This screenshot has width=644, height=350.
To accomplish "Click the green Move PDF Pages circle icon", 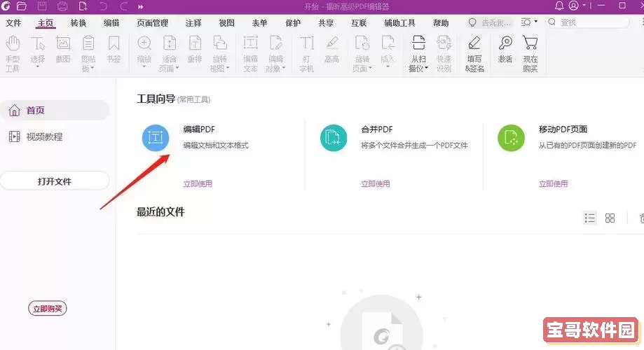I will pos(511,138).
